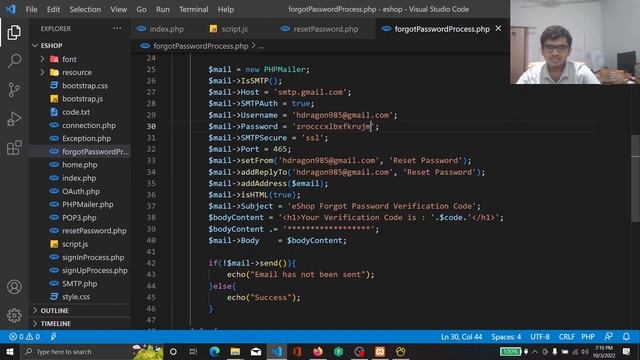Click the VS Code logo icon
640x360 pixels.
tap(11, 9)
